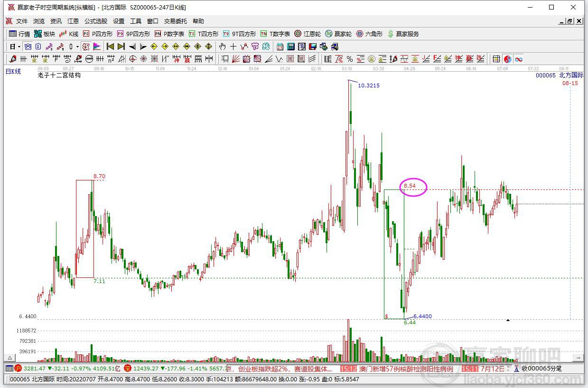Screen dimensions: 588x388
Task: Open the calendar date icon
Action: 280,47
